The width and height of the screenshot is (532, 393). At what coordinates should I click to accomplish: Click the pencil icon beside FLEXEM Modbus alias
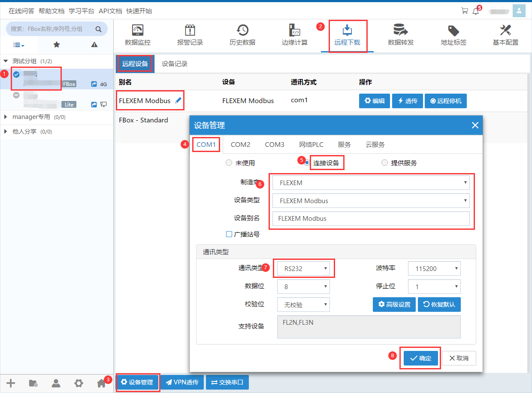click(178, 101)
